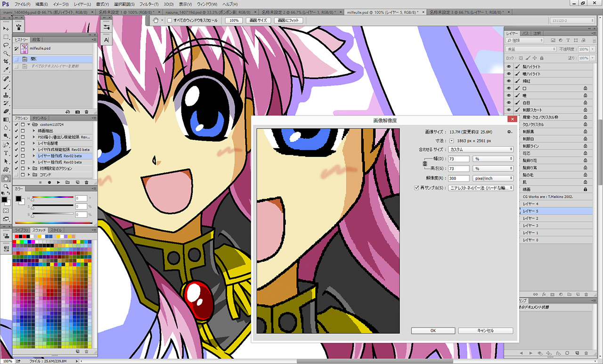
Task: Click the キャンセル button
Action: tap(485, 331)
